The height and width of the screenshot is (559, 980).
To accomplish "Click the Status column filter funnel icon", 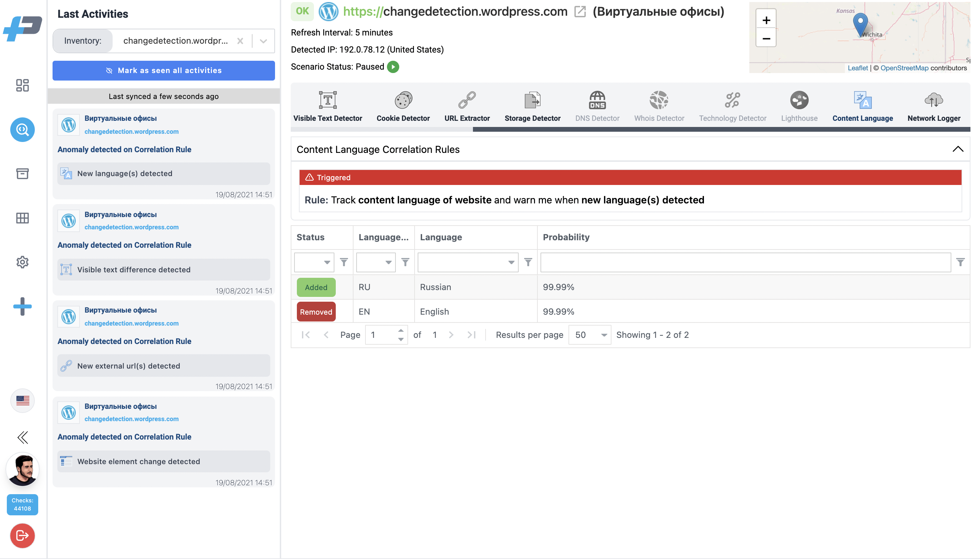I will 344,262.
